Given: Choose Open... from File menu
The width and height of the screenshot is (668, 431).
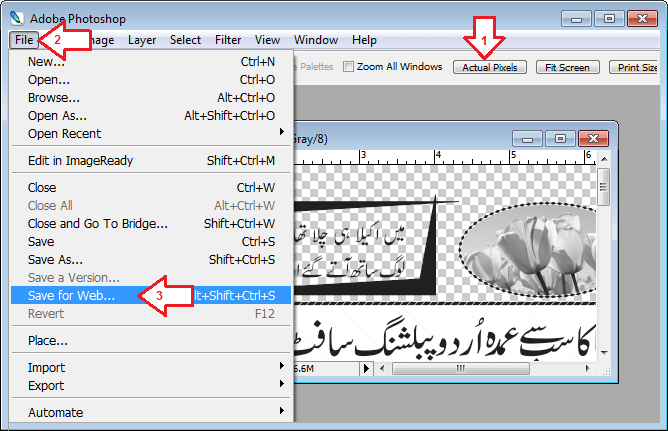Looking at the screenshot, I should [x=151, y=80].
